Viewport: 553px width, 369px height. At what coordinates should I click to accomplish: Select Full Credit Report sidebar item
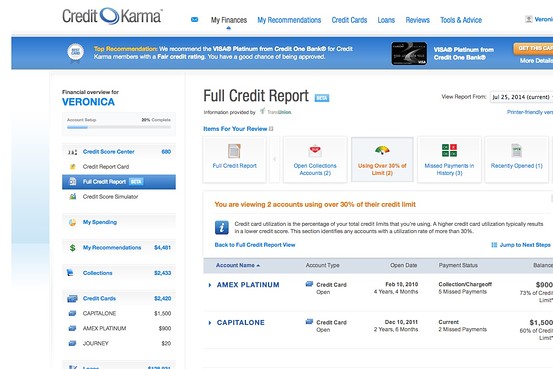pos(119,182)
